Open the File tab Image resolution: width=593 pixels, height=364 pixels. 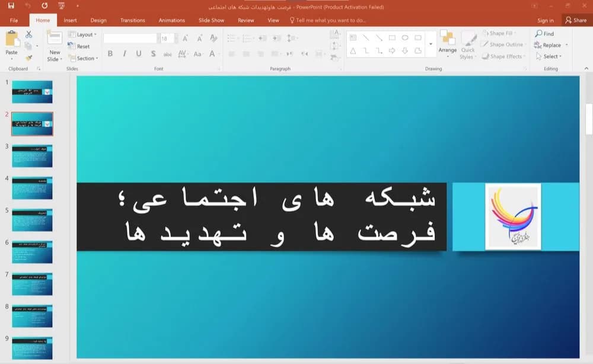(x=14, y=20)
